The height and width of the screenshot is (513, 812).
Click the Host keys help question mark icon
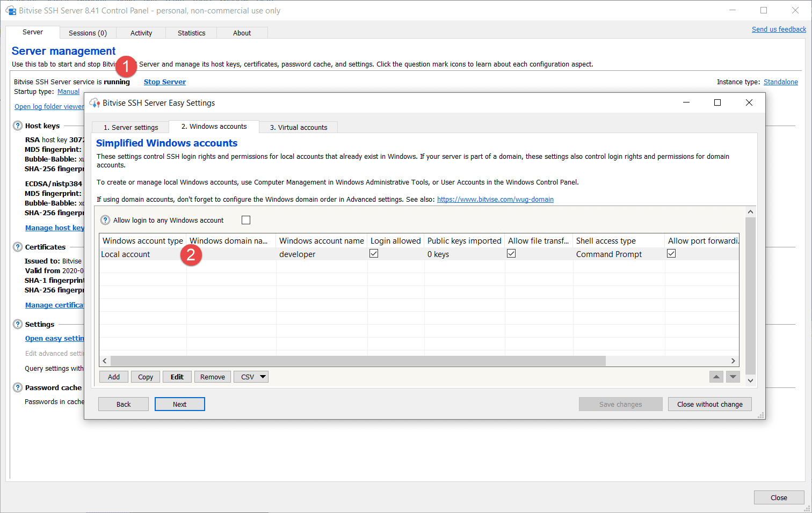pos(18,126)
